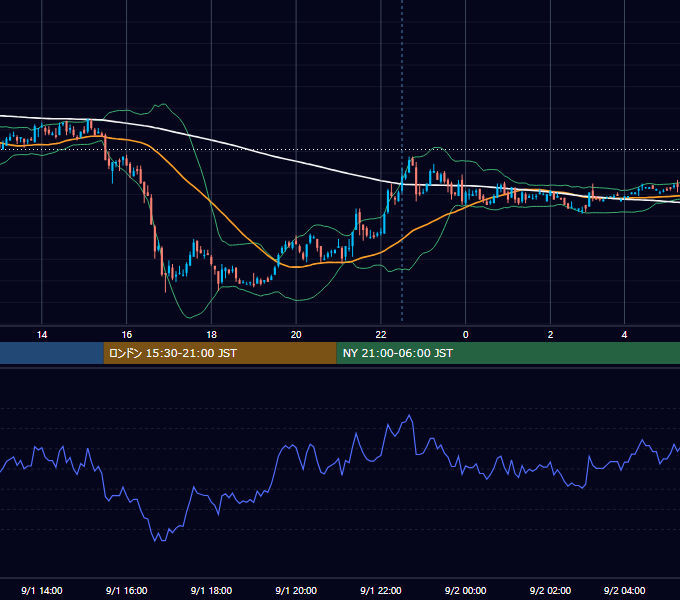The width and height of the screenshot is (680, 600).
Task: Click the 16 hour label on price chart axis
Action: pyautogui.click(x=126, y=335)
